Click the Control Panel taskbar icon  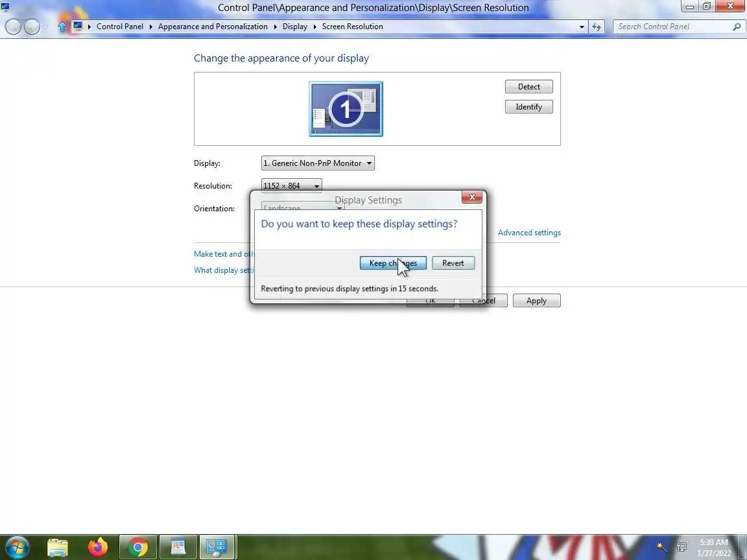point(217,548)
